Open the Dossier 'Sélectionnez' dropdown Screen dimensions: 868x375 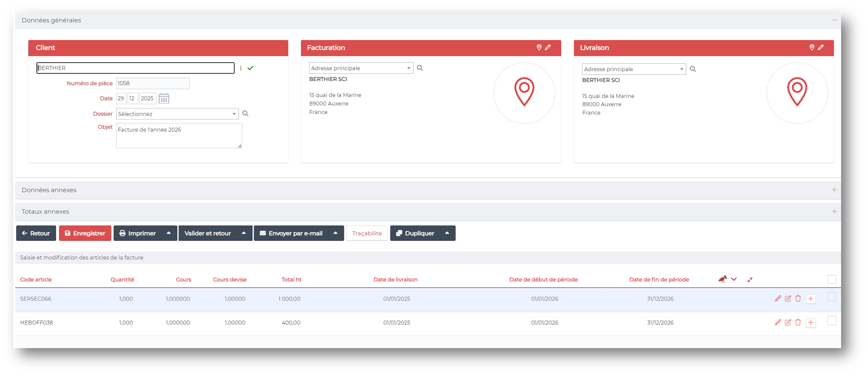point(177,114)
